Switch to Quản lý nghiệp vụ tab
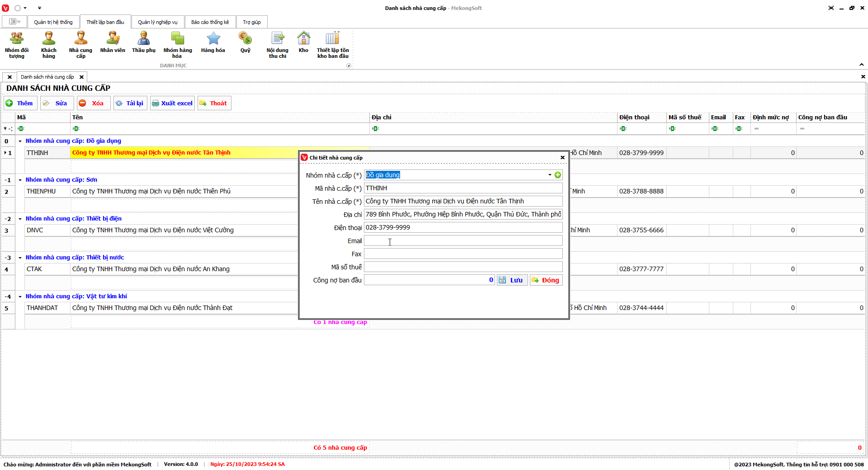868x470 pixels. pyautogui.click(x=158, y=22)
